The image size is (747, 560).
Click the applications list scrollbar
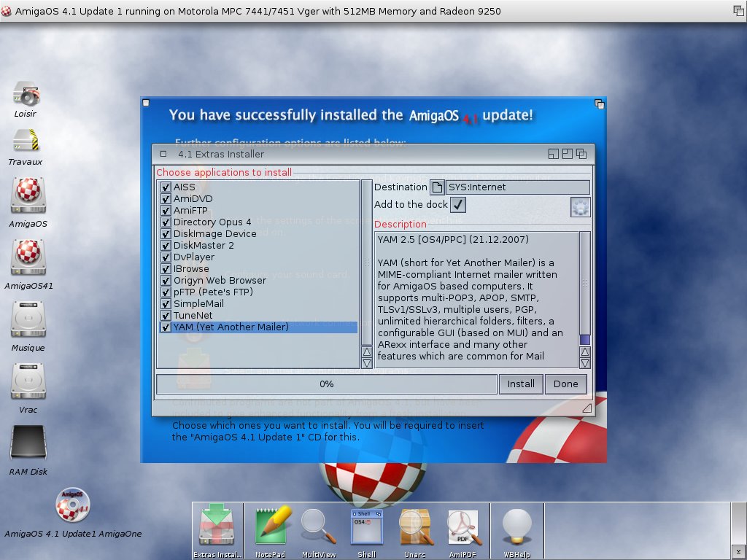click(x=367, y=262)
